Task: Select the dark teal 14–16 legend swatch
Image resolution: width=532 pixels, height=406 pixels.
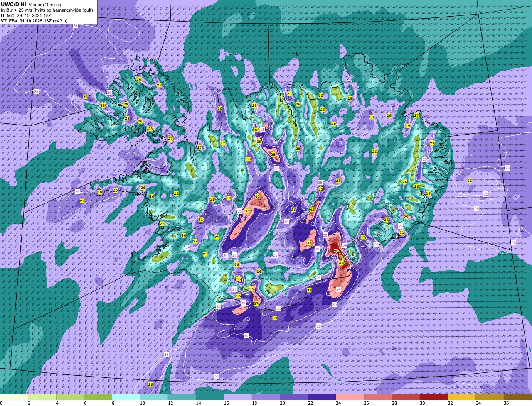Action: click(210, 397)
